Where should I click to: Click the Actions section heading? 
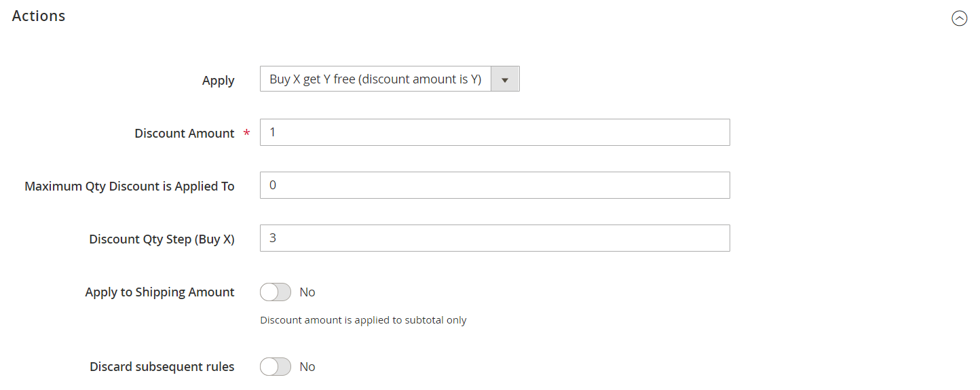click(39, 16)
